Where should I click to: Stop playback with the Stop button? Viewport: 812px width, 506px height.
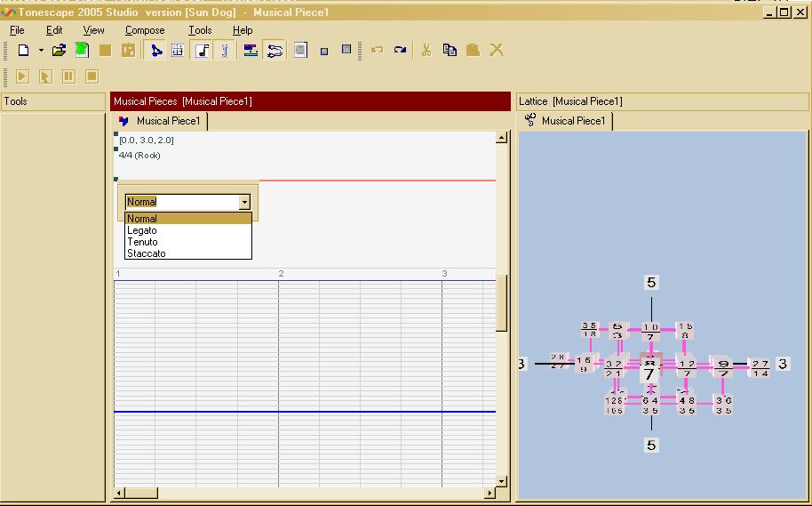[x=92, y=76]
